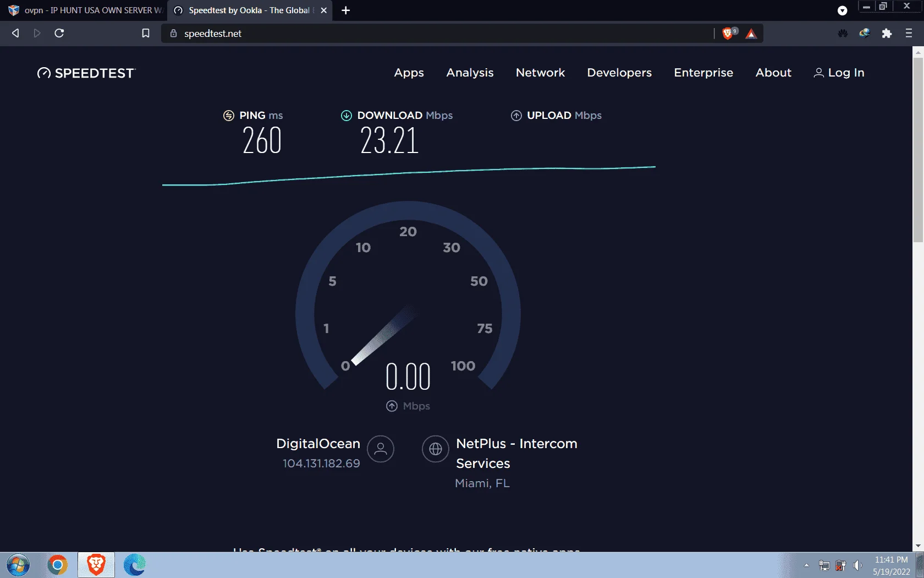Click the globe extension icon in toolbar

pos(865,34)
